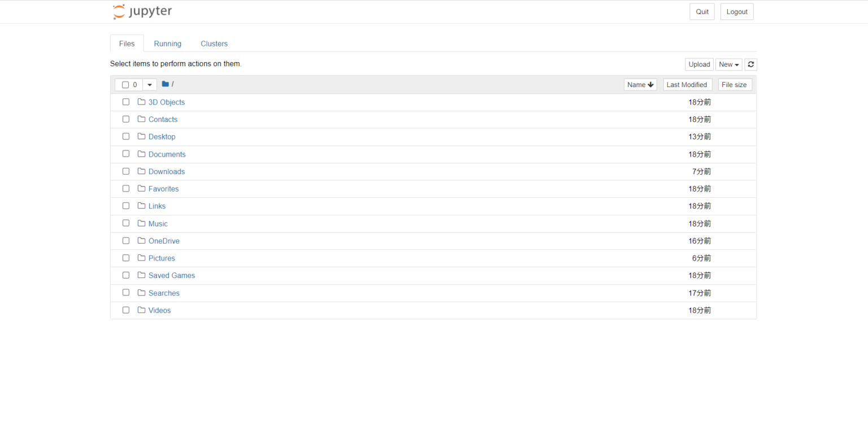The height and width of the screenshot is (425, 868).
Task: Click the Name sort arrow
Action: point(651,84)
